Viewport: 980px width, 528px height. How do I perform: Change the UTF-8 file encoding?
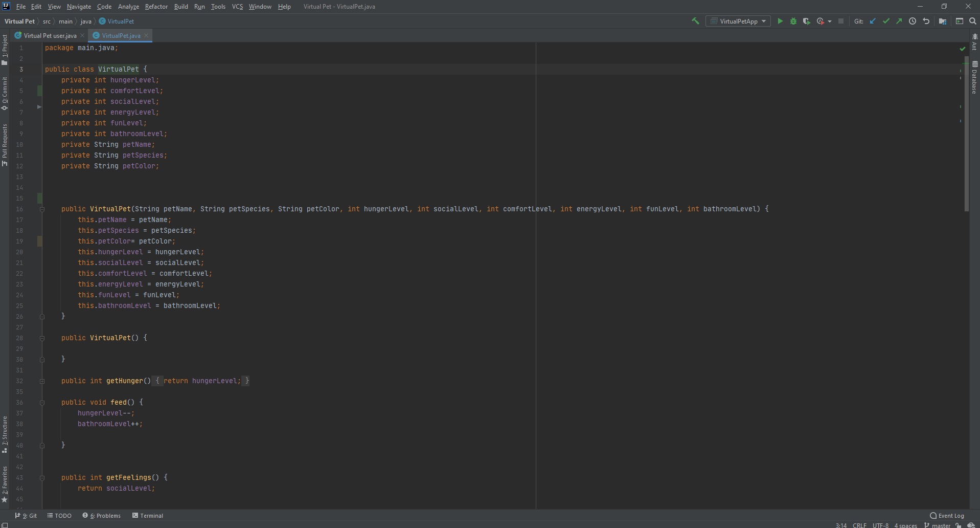[x=880, y=525]
